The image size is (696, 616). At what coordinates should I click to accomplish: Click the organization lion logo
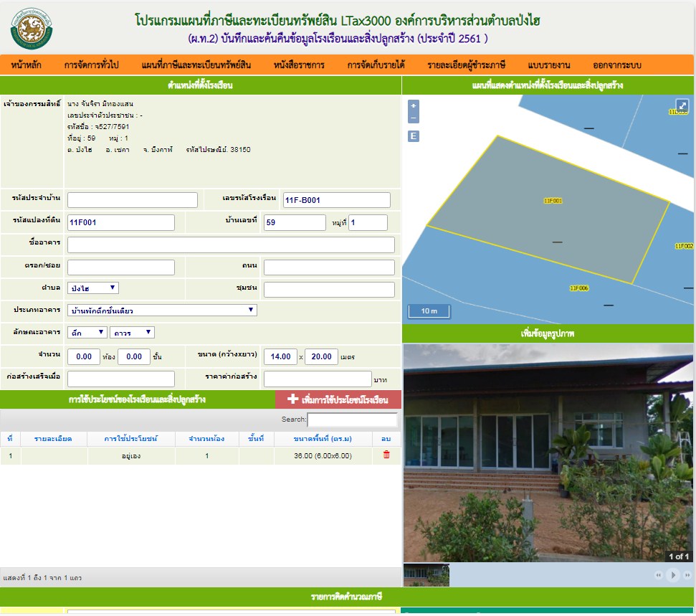pos(32,29)
